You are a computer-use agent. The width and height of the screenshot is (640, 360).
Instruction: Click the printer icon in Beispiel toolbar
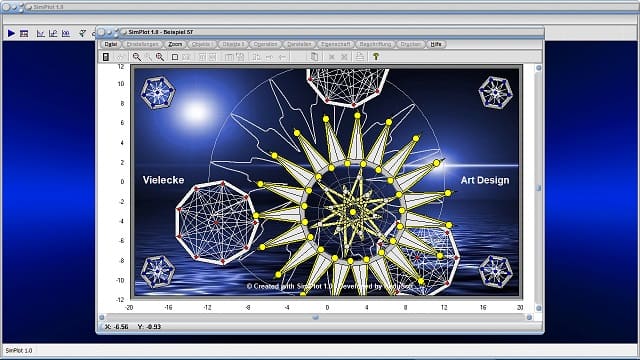click(360, 57)
